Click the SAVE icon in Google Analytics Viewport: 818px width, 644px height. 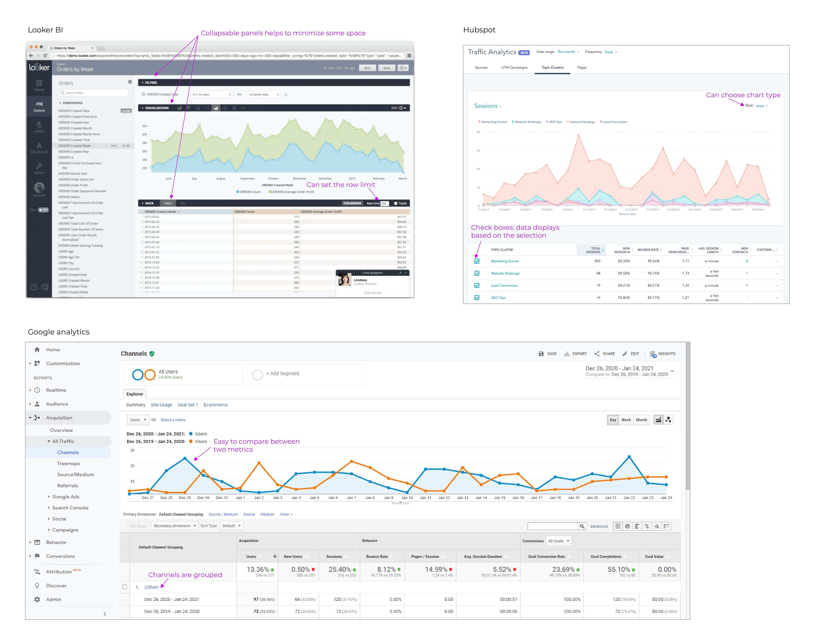pos(541,354)
